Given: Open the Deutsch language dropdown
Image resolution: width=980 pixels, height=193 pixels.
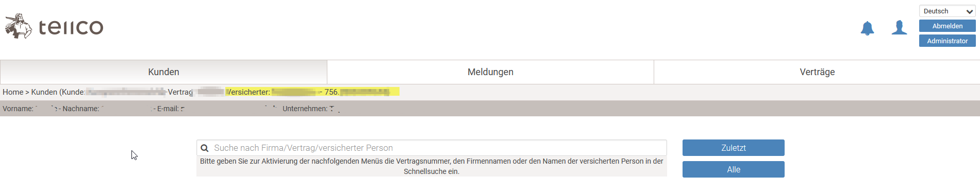Looking at the screenshot, I should [x=947, y=11].
